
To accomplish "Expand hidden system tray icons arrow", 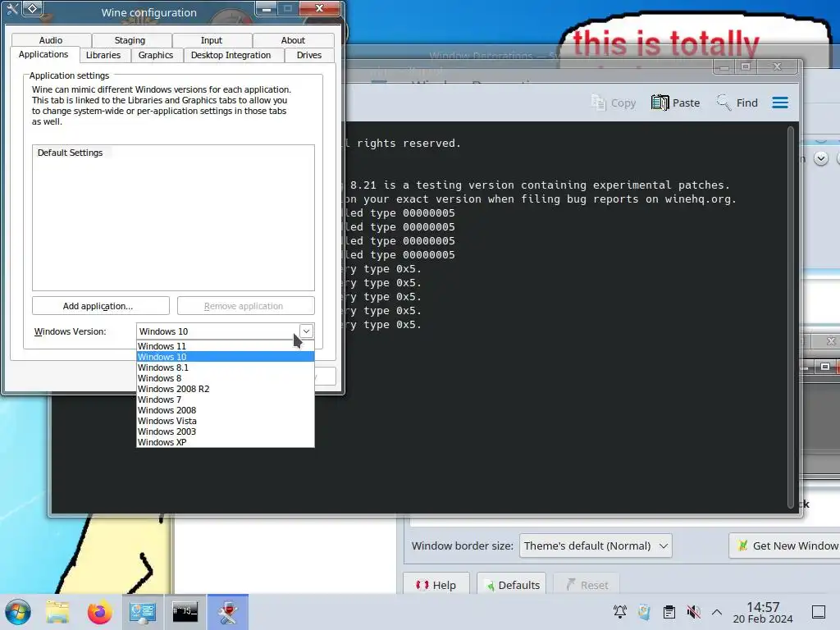I will [x=717, y=612].
